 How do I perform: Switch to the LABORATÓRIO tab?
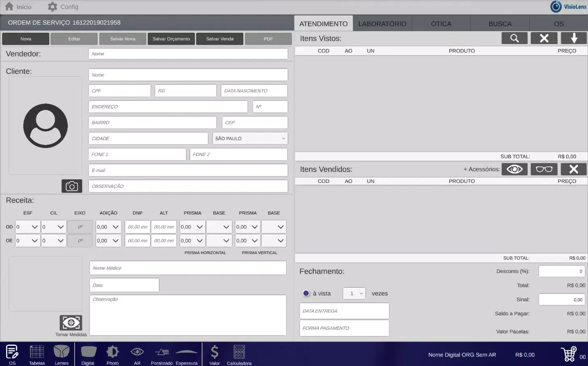click(x=382, y=23)
